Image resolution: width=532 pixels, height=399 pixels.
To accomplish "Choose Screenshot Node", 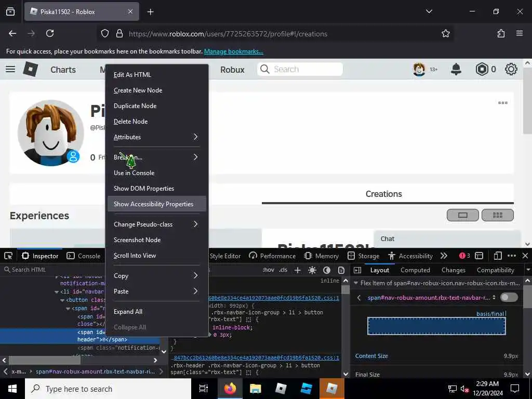I will [x=156, y=240].
